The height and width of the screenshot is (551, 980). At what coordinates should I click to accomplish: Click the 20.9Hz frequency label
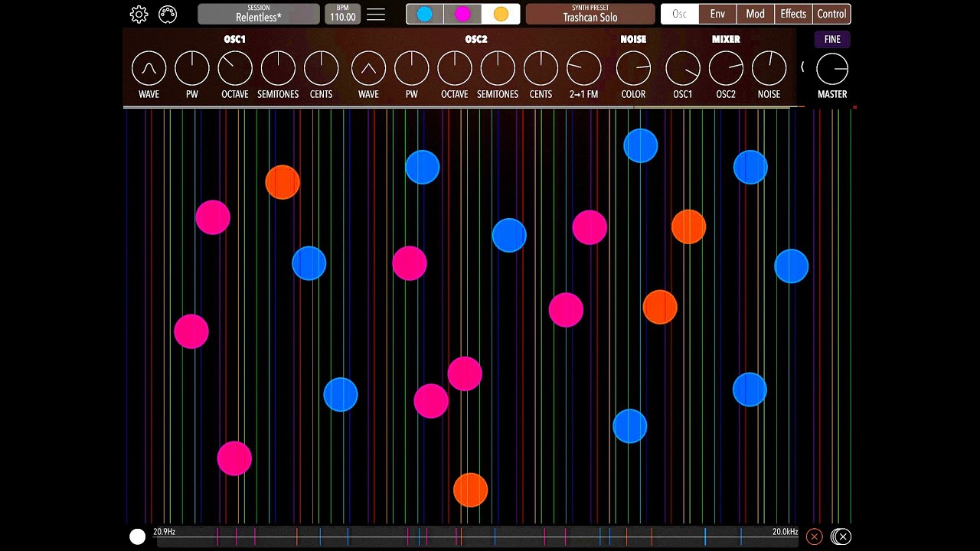pos(164,532)
